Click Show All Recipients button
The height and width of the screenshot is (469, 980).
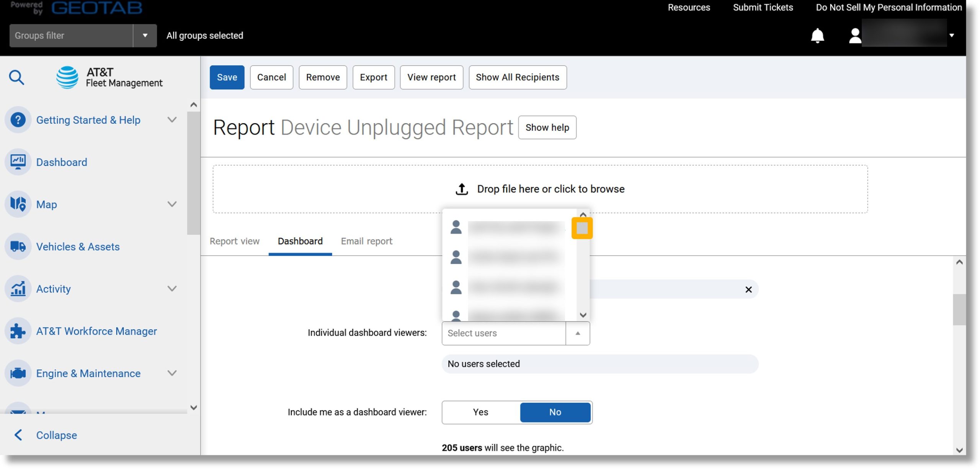pos(518,77)
